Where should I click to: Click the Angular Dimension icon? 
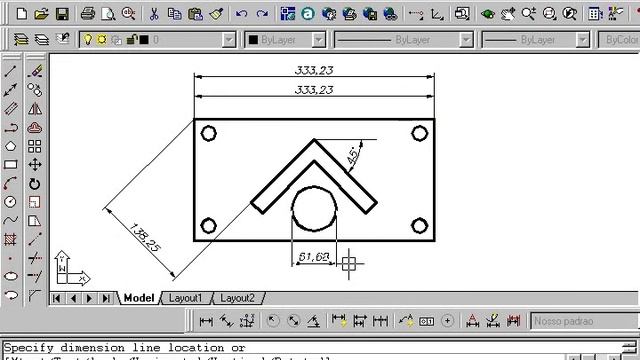[313, 322]
